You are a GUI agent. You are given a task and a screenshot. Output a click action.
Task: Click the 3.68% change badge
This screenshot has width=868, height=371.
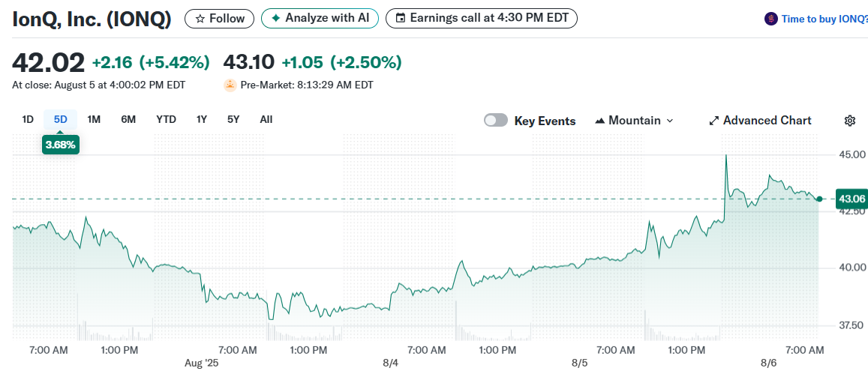[x=60, y=146]
